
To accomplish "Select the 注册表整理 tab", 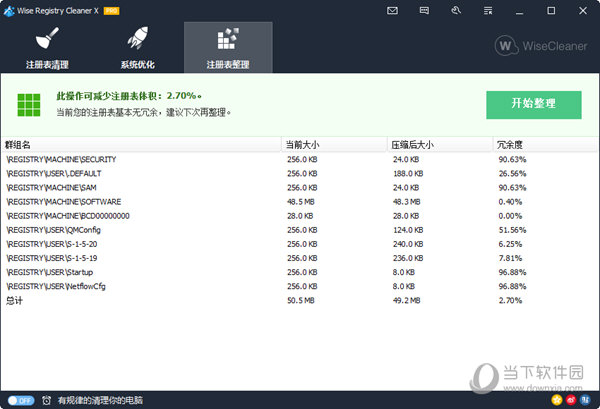I will [227, 47].
